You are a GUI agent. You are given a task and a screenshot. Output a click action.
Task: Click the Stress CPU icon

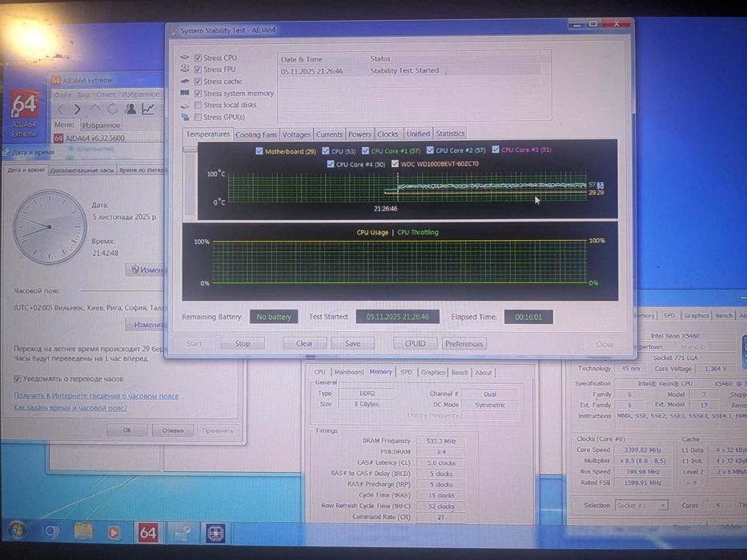[x=185, y=57]
